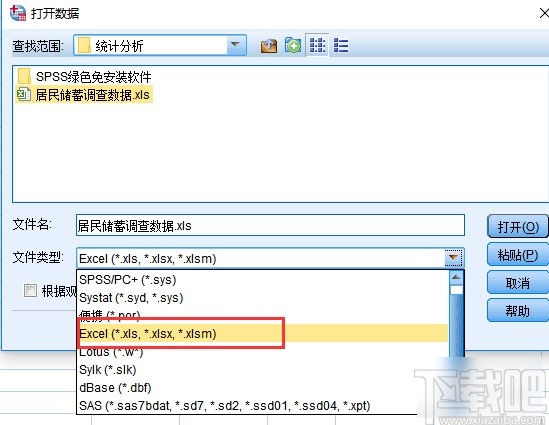Collapse the 文件类型 dropdown arrow
This screenshot has width=549, height=425.
454,258
